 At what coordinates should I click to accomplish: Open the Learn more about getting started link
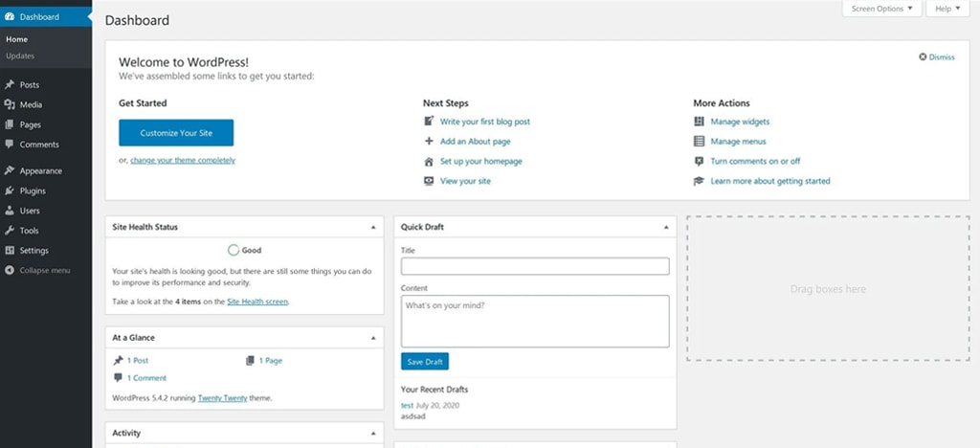pyautogui.click(x=770, y=181)
